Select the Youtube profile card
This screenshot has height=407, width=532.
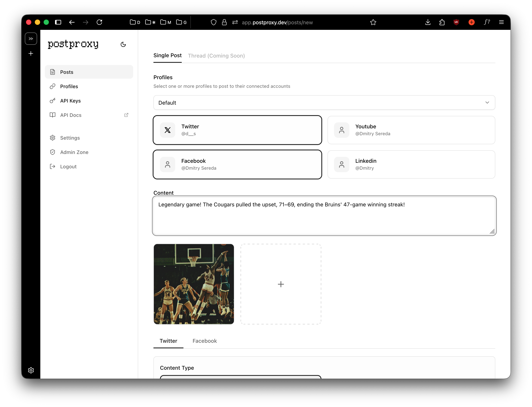411,130
